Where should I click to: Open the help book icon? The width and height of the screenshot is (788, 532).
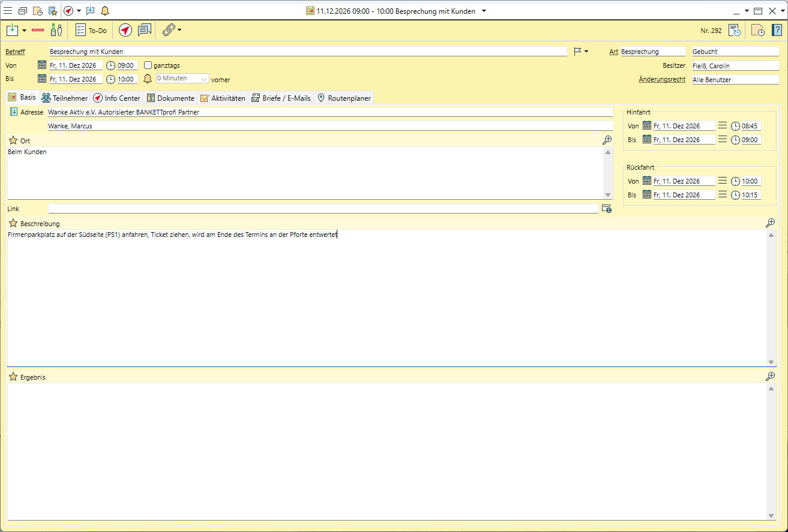pos(777,30)
